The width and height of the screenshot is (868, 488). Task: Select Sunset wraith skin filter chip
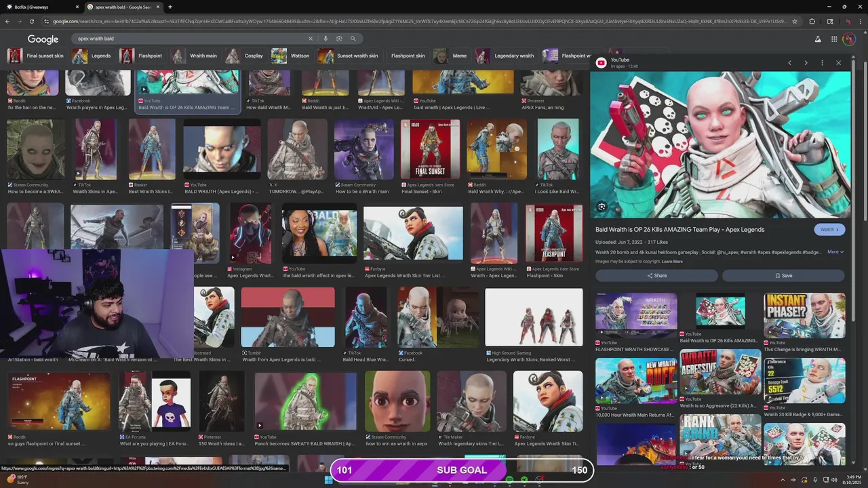(349, 56)
